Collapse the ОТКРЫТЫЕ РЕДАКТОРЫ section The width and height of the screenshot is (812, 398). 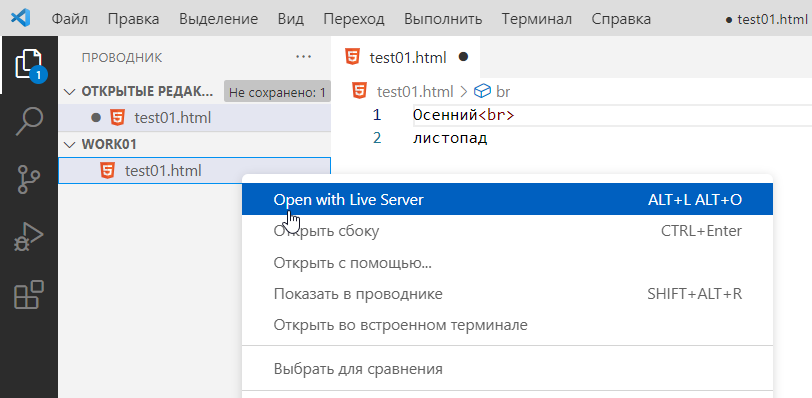69,92
